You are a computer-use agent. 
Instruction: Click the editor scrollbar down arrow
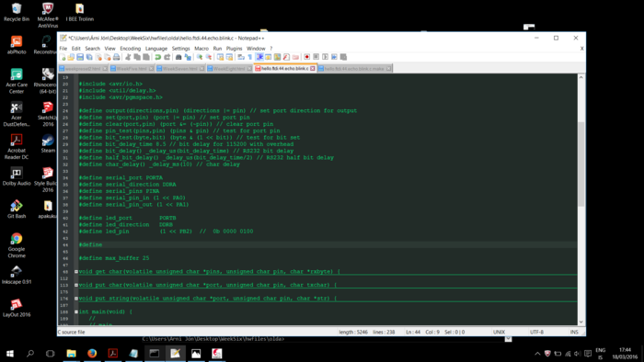[581, 322]
